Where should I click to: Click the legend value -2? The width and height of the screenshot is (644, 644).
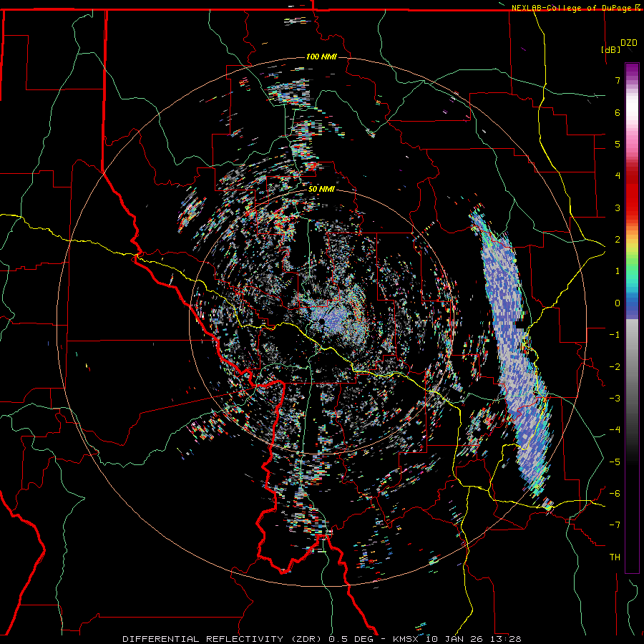(615, 367)
